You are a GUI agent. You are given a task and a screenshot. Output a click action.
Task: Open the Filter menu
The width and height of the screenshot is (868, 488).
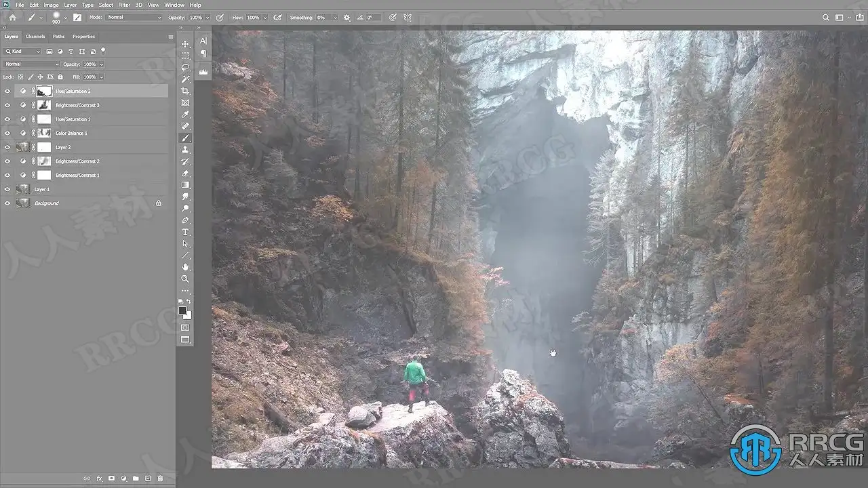[x=124, y=5]
